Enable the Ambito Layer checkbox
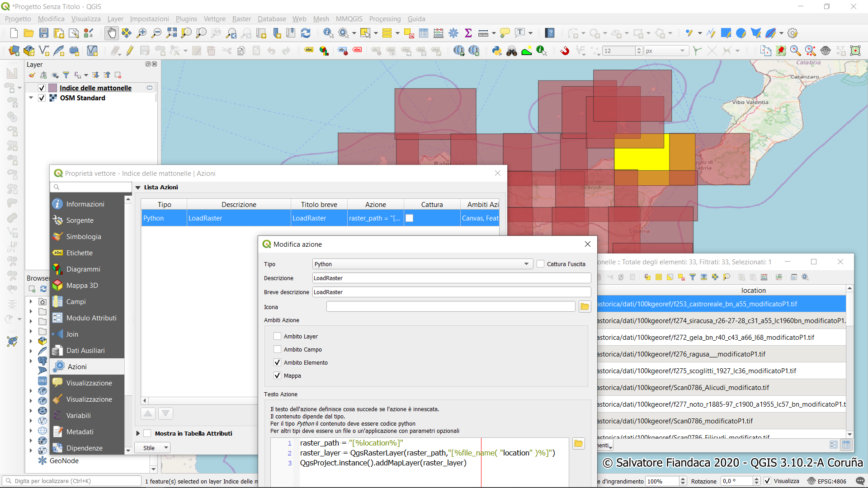The height and width of the screenshot is (488, 868). (x=278, y=336)
